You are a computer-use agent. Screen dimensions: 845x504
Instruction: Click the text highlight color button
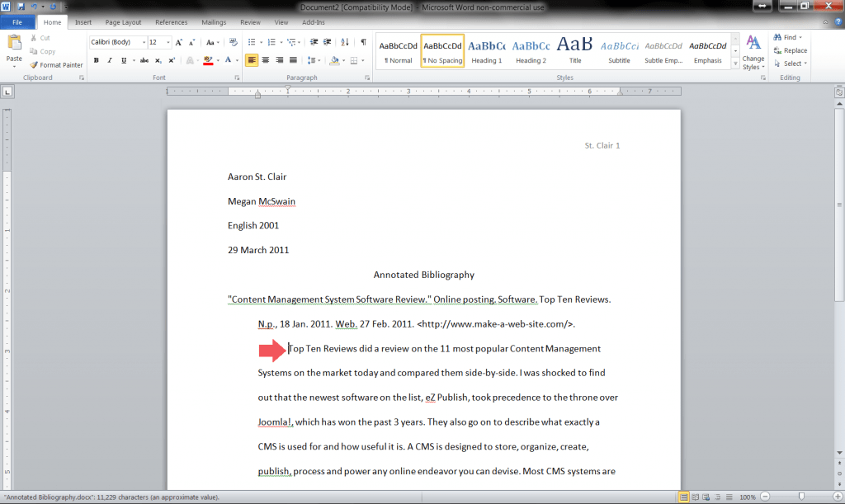(208, 60)
